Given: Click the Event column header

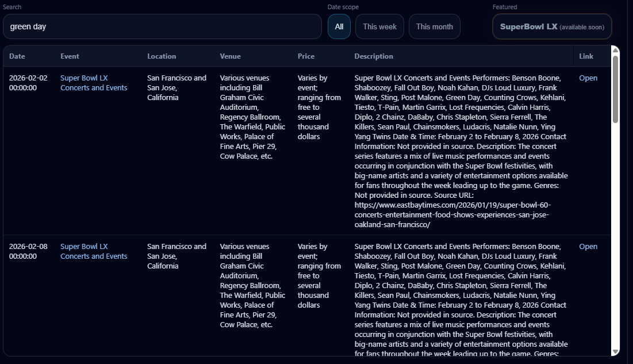Looking at the screenshot, I should pos(70,56).
